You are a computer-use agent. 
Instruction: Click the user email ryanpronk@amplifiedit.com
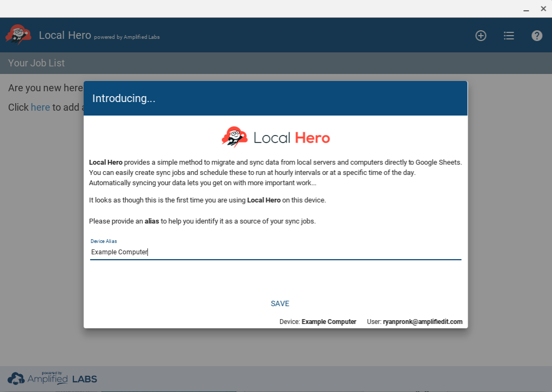[x=422, y=322]
